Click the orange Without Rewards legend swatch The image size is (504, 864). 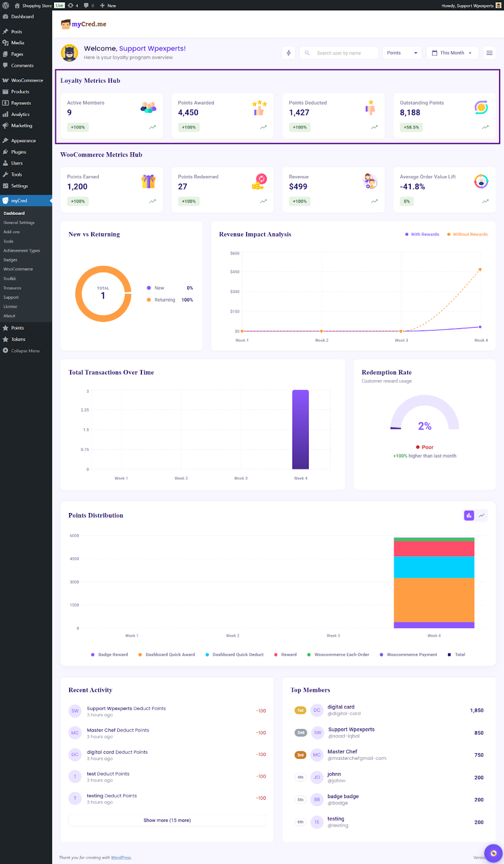pyautogui.click(x=449, y=234)
